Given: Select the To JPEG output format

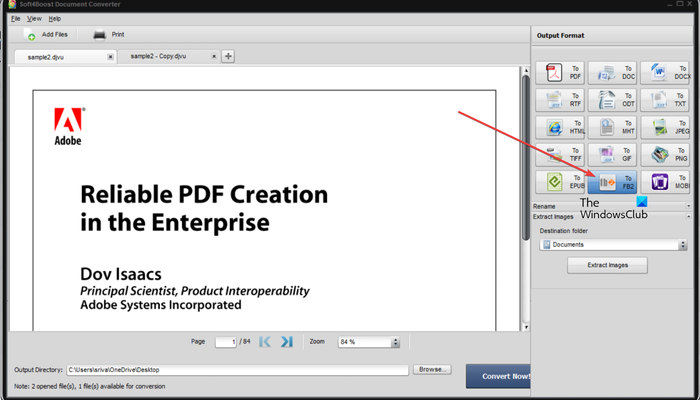Looking at the screenshot, I should point(665,128).
